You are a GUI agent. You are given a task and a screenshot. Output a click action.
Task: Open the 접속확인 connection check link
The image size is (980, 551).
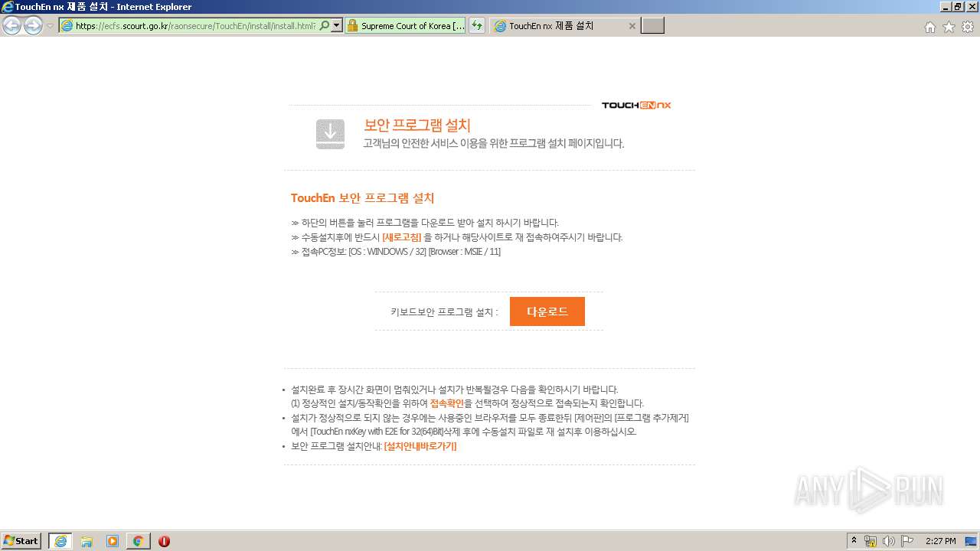[x=446, y=403]
